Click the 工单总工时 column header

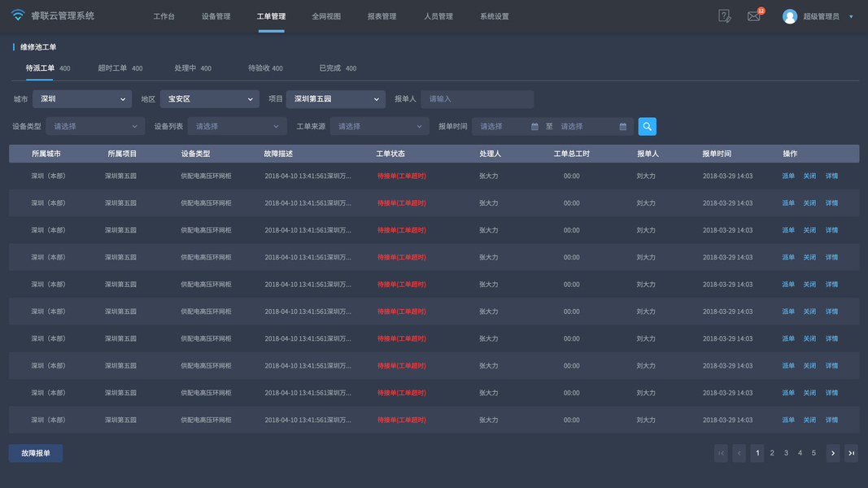(571, 154)
